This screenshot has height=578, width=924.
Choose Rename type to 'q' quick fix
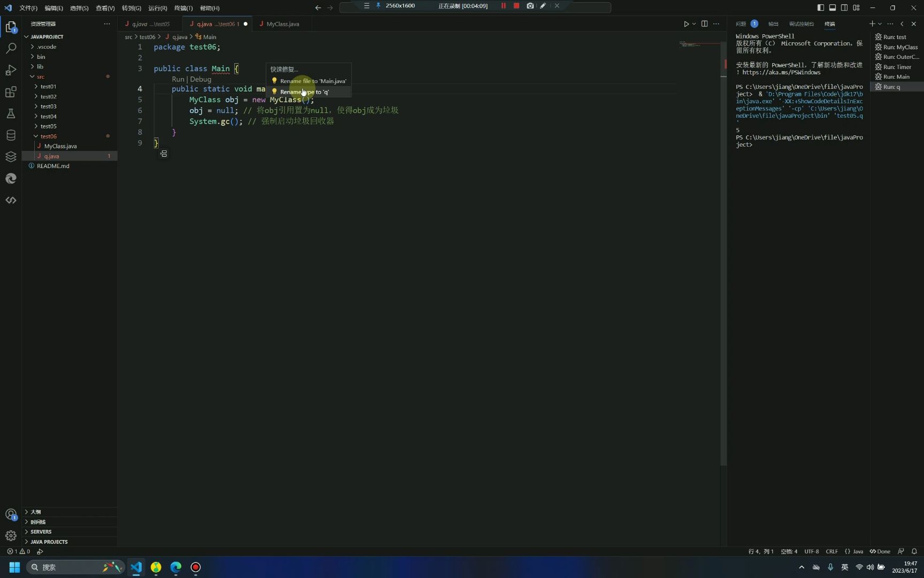tap(309, 92)
